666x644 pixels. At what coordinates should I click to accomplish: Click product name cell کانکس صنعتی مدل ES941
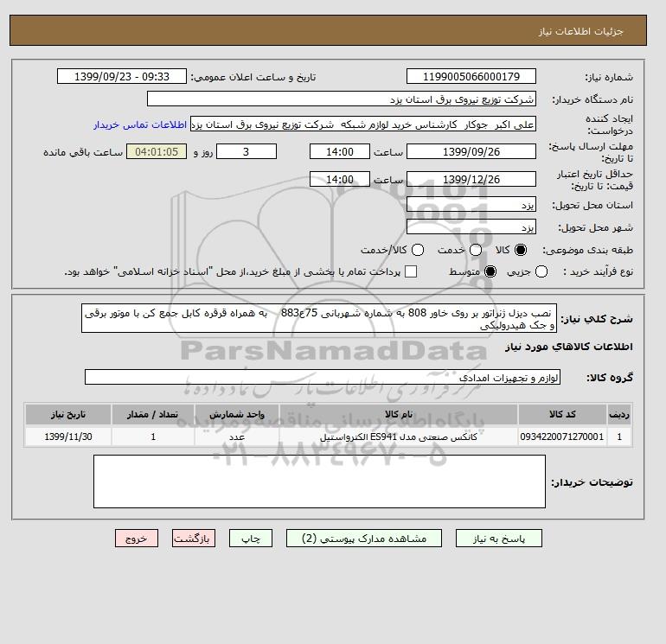click(399, 437)
